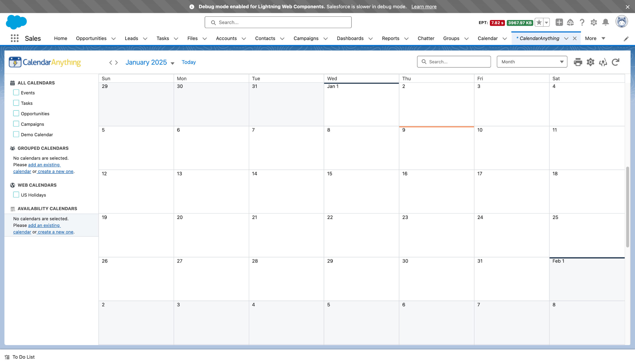Image resolution: width=635 pixels, height=364 pixels.
Task: Click create a new one under Grouped Calendars
Action: 56,171
